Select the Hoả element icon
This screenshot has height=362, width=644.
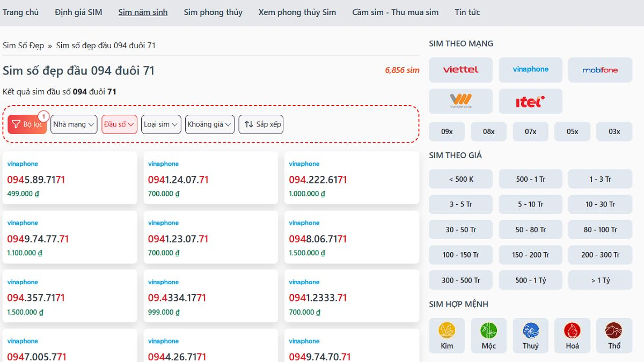point(572,336)
